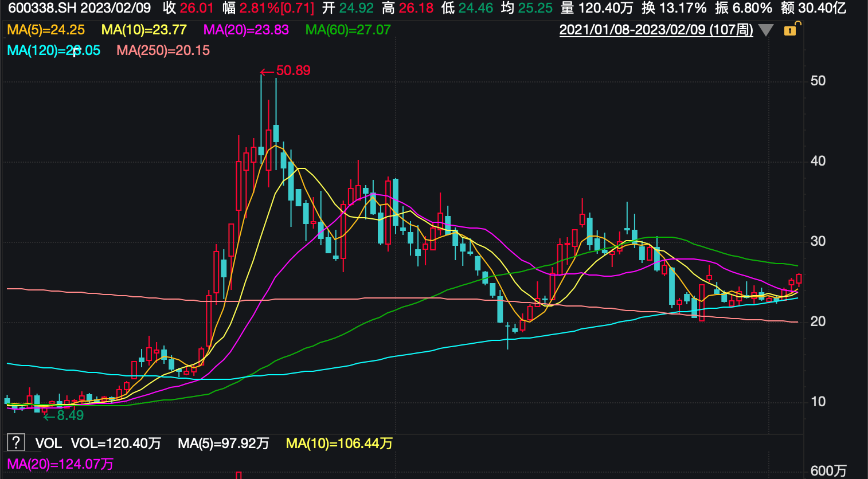
Task: Click the volume MA(10)=106.44万 yellow label
Action: coord(339,443)
